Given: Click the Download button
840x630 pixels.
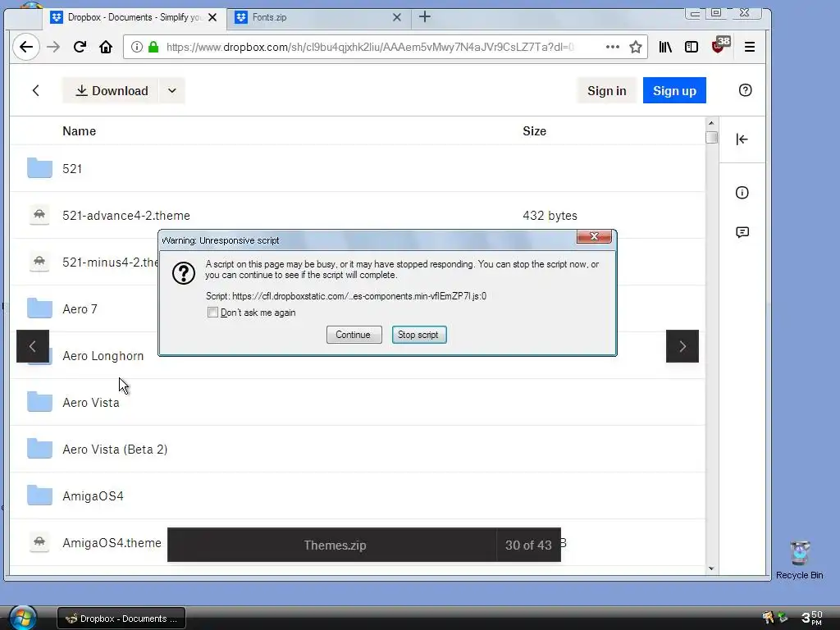Looking at the screenshot, I should click(111, 90).
